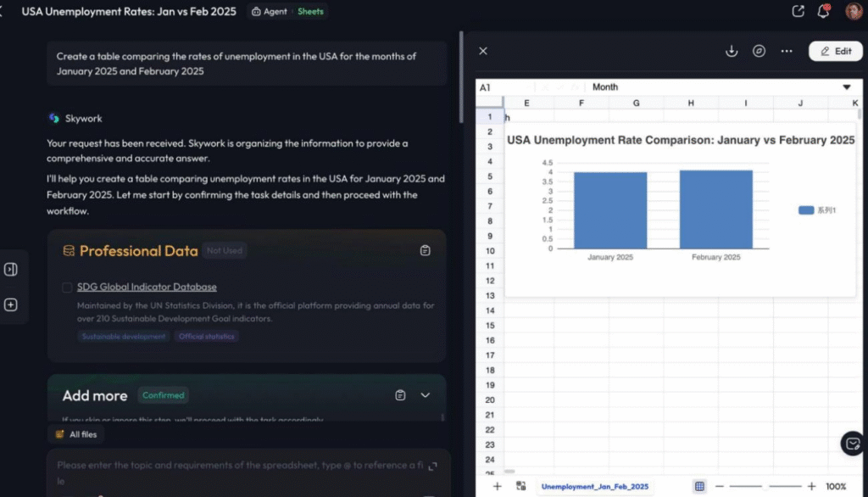Collapse the Add more section chevron
Viewport: 868px width, 497px height.
click(426, 395)
